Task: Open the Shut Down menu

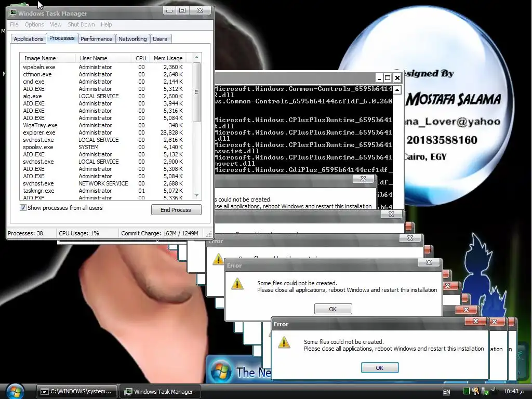Action: pyautogui.click(x=81, y=24)
